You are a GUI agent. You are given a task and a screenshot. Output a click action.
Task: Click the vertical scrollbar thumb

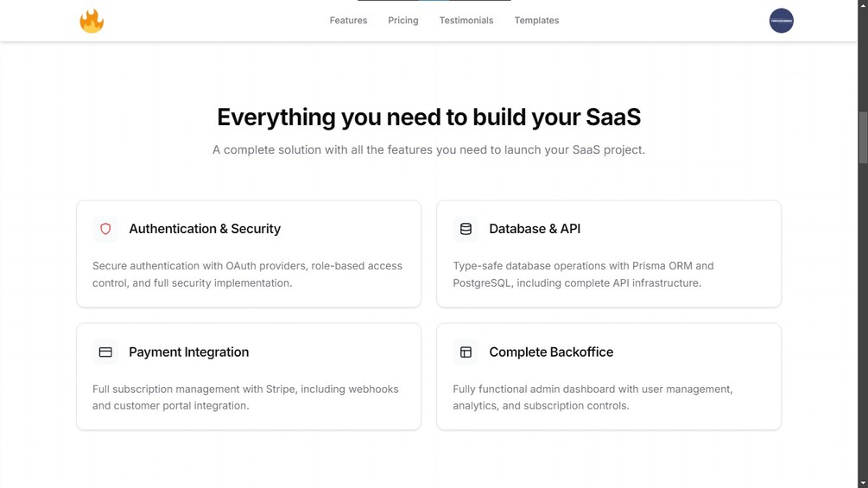pos(862,136)
